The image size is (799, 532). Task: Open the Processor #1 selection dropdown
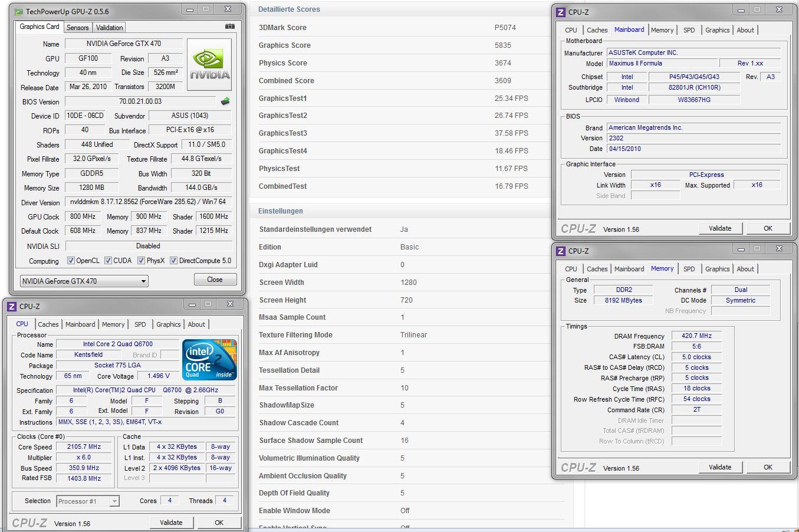click(88, 501)
